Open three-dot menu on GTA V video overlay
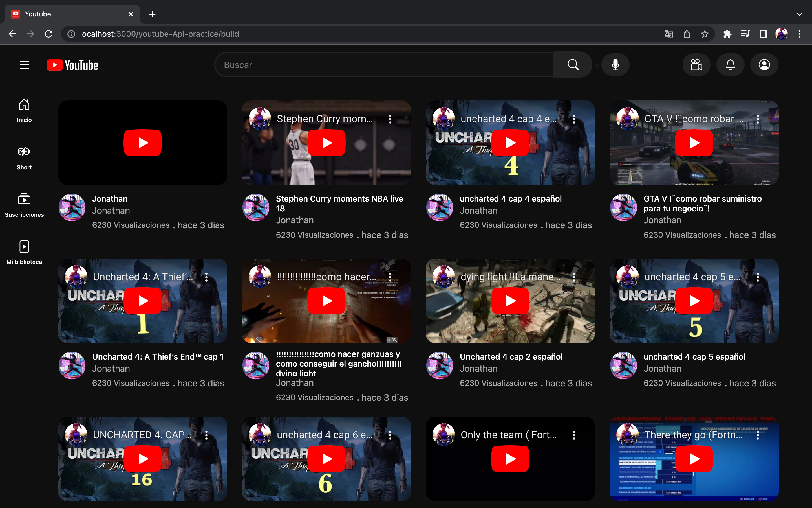Screen dimensions: 812x508 click(x=758, y=119)
